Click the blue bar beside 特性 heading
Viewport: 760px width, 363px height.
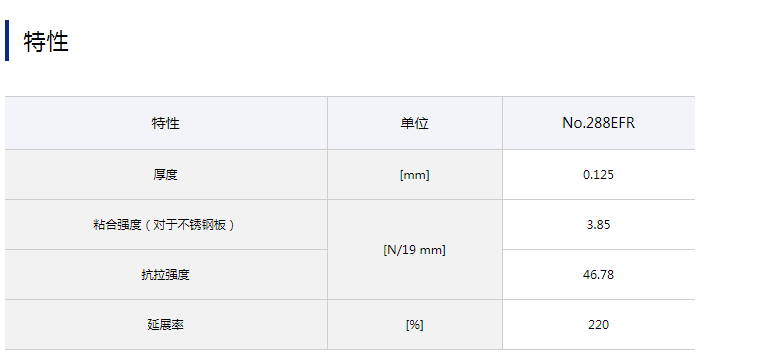coord(7,40)
